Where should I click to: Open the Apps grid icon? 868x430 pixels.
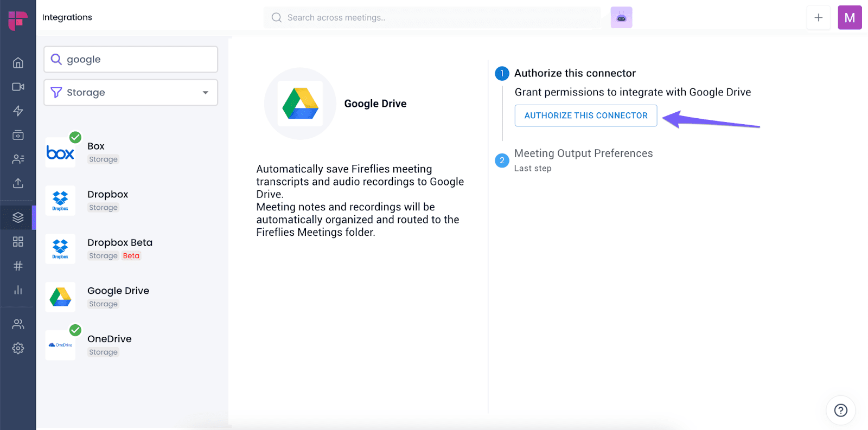[x=18, y=242]
